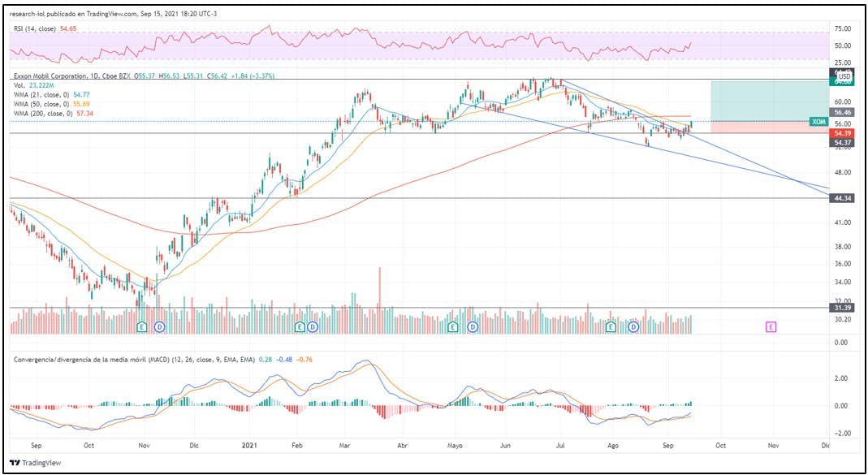Select the RSI (14, close) legend
The width and height of the screenshot is (868, 475).
coord(36,28)
